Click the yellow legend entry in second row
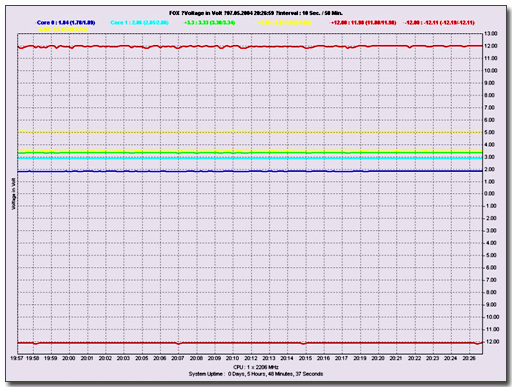The image size is (512, 387). [62, 29]
